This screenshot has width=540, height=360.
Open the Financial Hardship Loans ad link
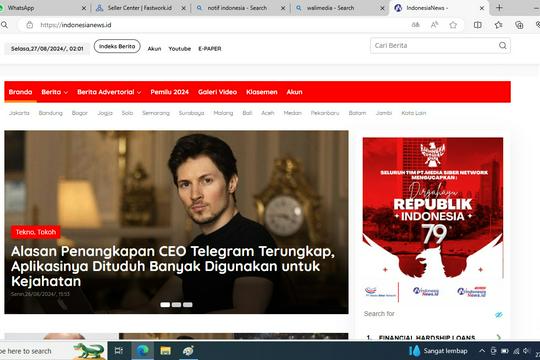tap(427, 338)
